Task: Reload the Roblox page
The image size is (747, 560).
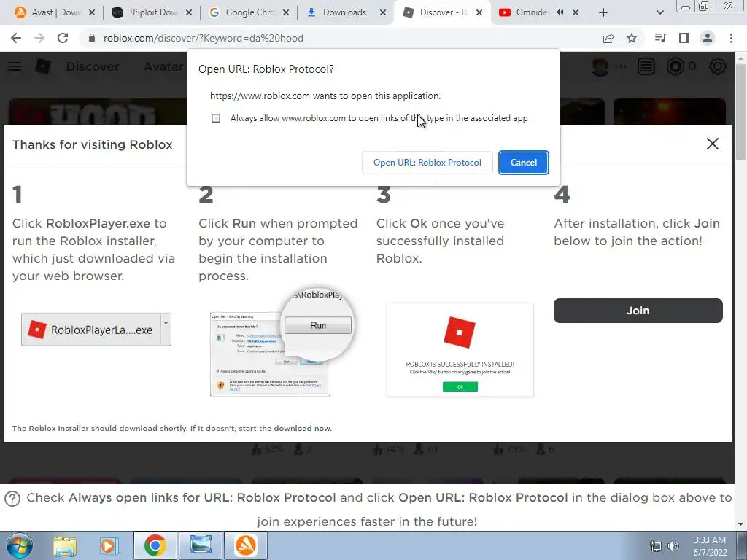Action: pos(63,38)
